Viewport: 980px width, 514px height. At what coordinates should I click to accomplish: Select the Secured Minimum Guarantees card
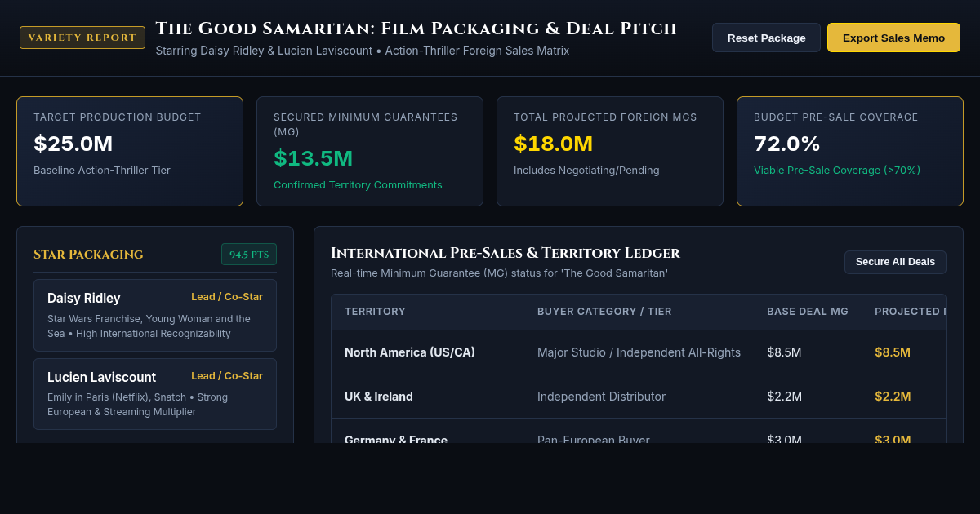click(370, 151)
